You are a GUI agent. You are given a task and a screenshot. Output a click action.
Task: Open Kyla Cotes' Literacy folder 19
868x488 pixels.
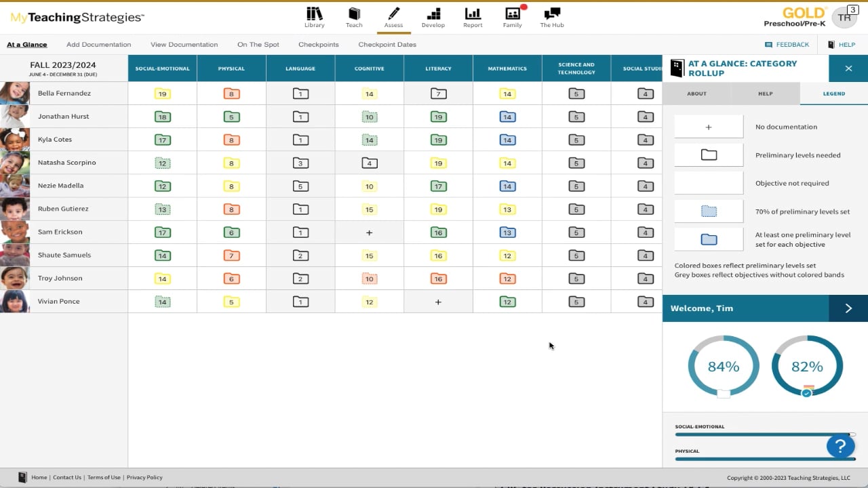coord(438,140)
